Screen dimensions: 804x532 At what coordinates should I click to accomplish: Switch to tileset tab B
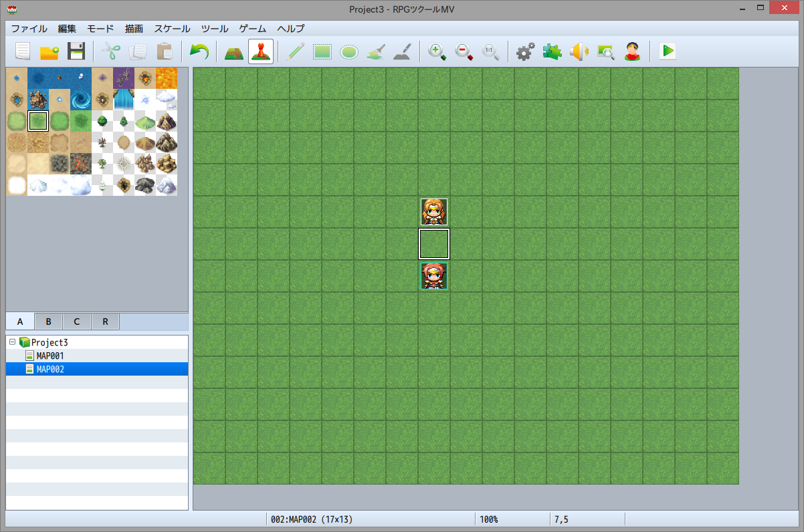(48, 321)
